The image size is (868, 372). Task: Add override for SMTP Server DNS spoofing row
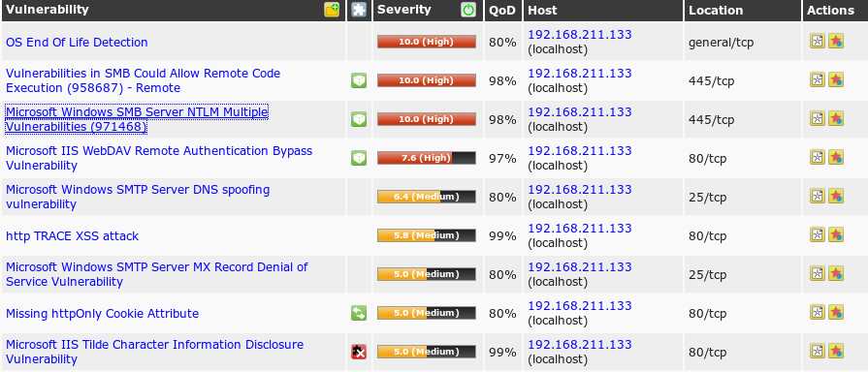point(836,196)
